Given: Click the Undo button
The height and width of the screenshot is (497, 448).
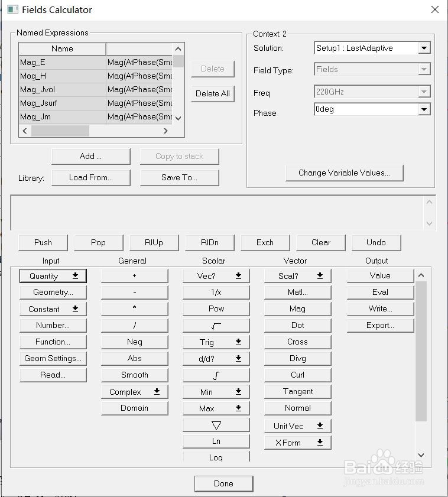Looking at the screenshot, I should click(x=376, y=242).
